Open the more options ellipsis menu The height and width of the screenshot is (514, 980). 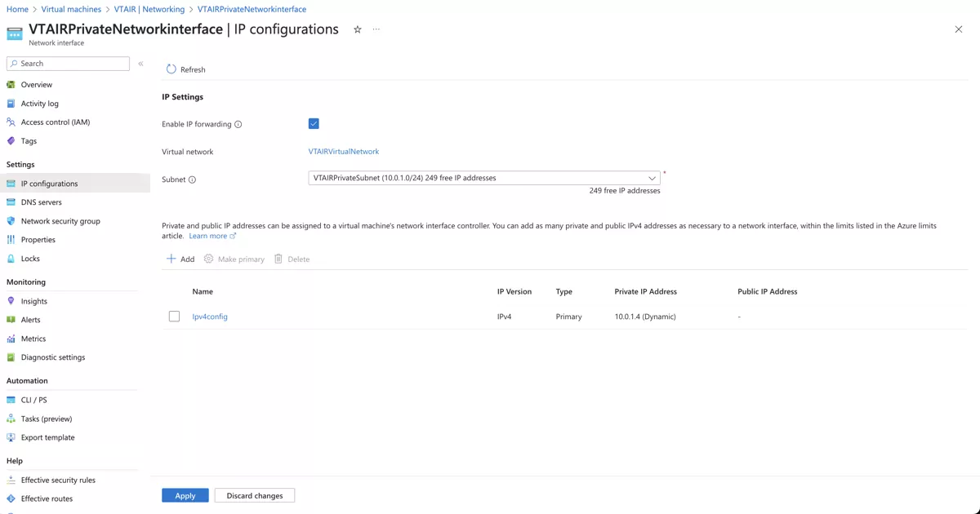[x=376, y=29]
